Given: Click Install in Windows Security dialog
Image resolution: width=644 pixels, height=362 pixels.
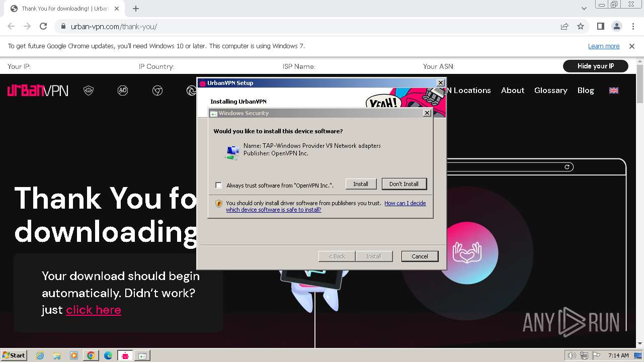Looking at the screenshot, I should pyautogui.click(x=361, y=184).
